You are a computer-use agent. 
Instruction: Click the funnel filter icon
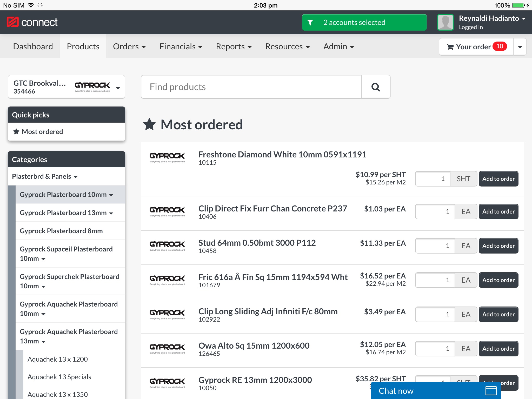310,23
